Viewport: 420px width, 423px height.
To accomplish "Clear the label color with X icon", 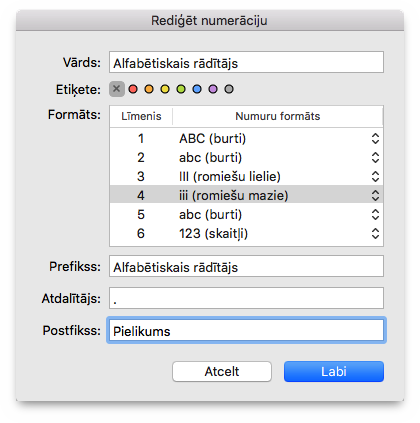I will click(117, 89).
